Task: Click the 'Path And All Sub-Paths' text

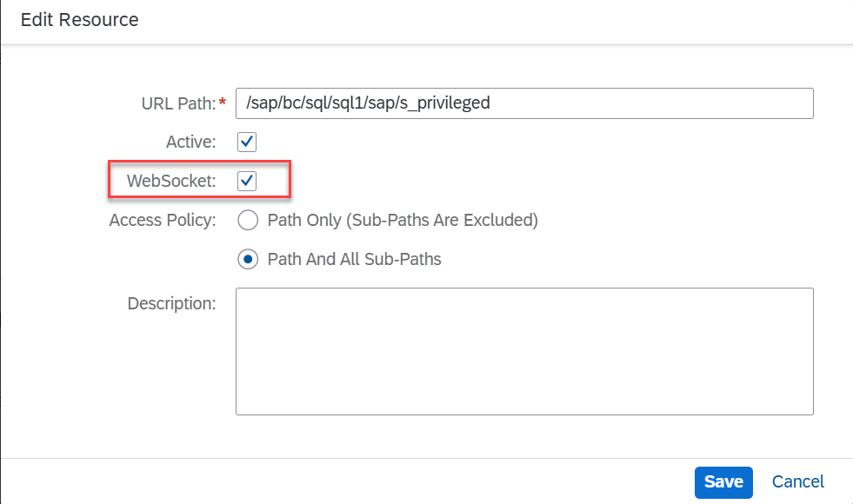Action: tap(354, 259)
